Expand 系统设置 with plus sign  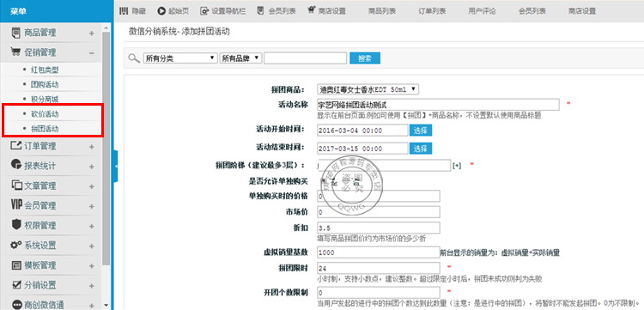click(x=92, y=246)
